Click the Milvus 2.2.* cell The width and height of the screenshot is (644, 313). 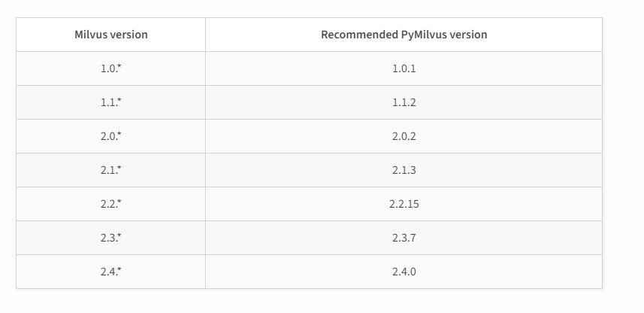pyautogui.click(x=110, y=204)
